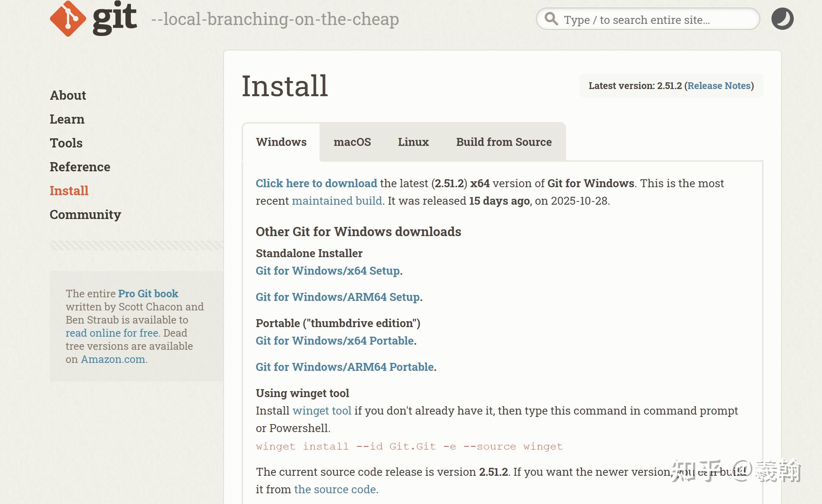Viewport: 822px width, 504px height.
Task: Download Git for Windows/x64 Setup
Action: 327,271
